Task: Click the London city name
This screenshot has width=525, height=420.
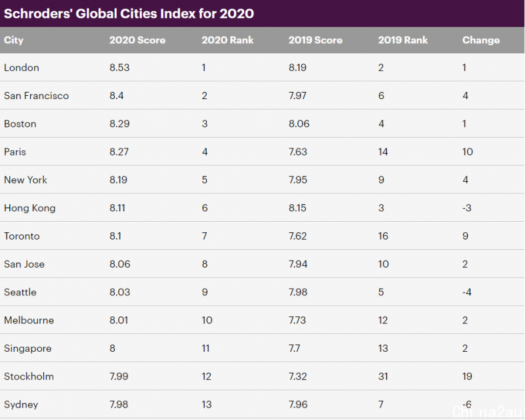Action: [x=22, y=68]
